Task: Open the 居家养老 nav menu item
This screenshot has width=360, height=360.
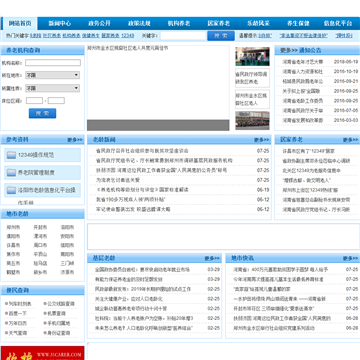Action: 219,23
